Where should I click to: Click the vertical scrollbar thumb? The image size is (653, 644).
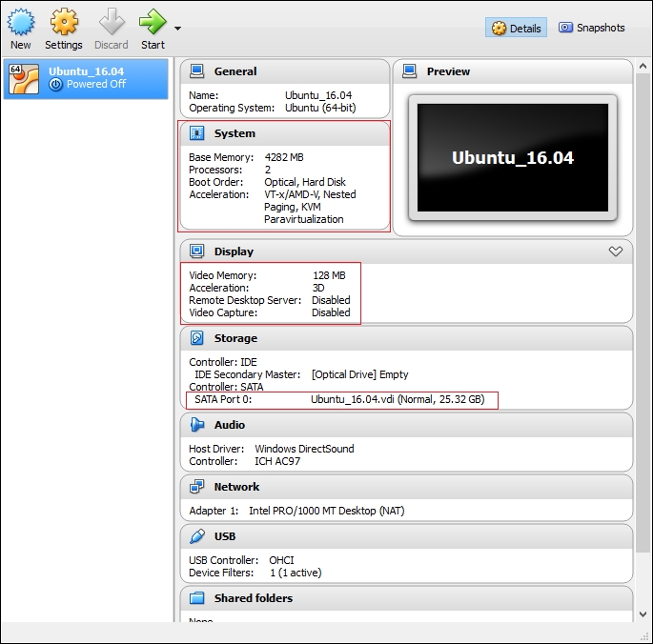pyautogui.click(x=643, y=312)
